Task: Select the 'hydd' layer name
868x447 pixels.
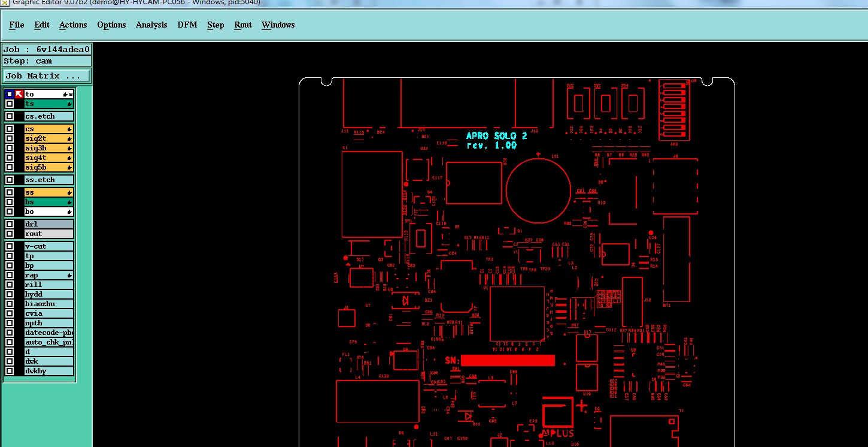Action: [x=49, y=294]
